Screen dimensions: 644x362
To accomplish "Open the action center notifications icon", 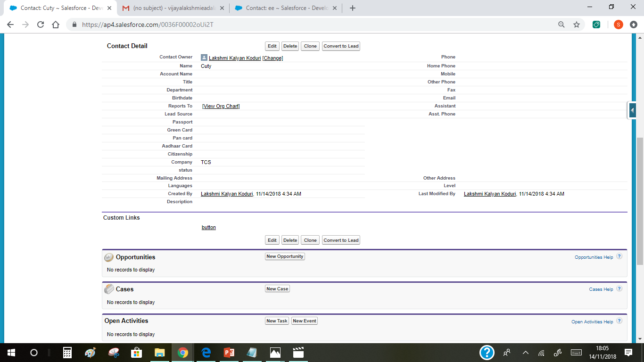I will pyautogui.click(x=628, y=353).
